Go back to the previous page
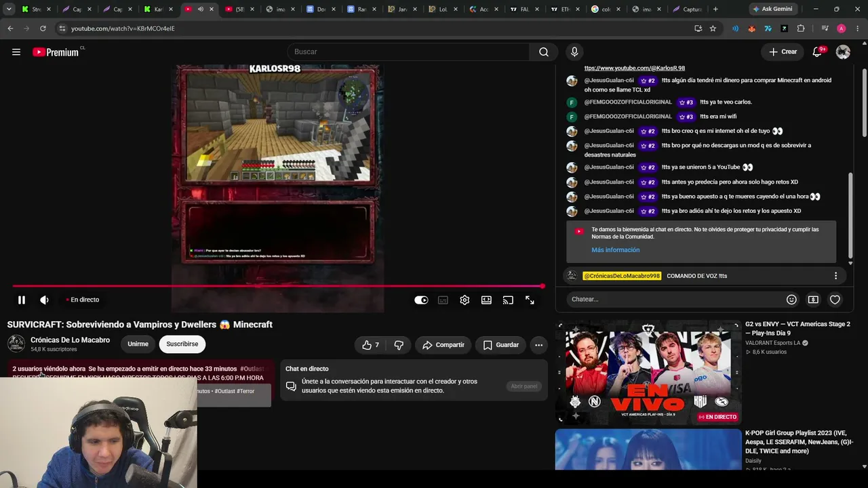The image size is (868, 488). coord(10,28)
